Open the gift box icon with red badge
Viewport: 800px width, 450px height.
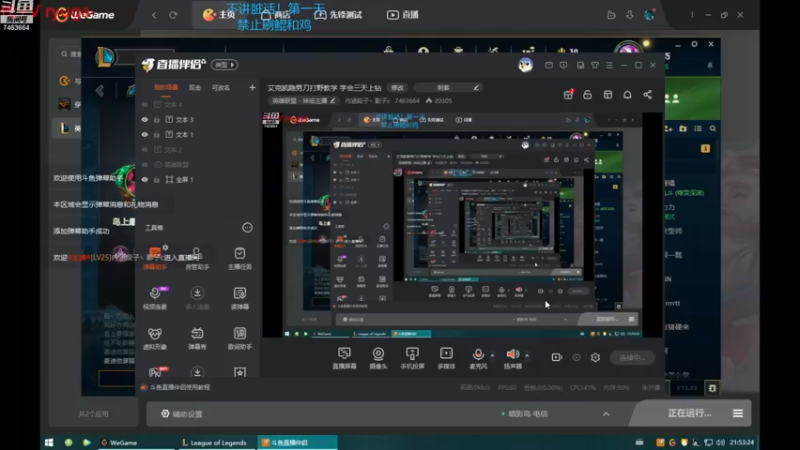(568, 94)
